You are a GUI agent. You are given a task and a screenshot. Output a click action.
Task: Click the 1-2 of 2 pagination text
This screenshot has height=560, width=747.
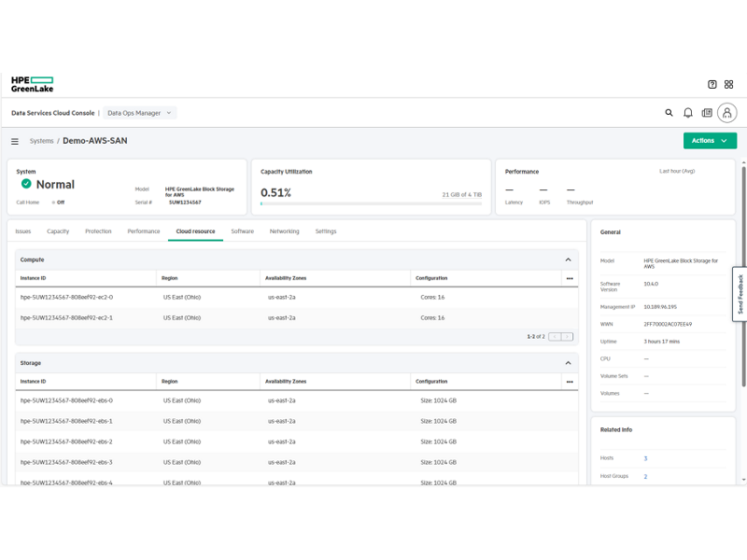point(535,337)
